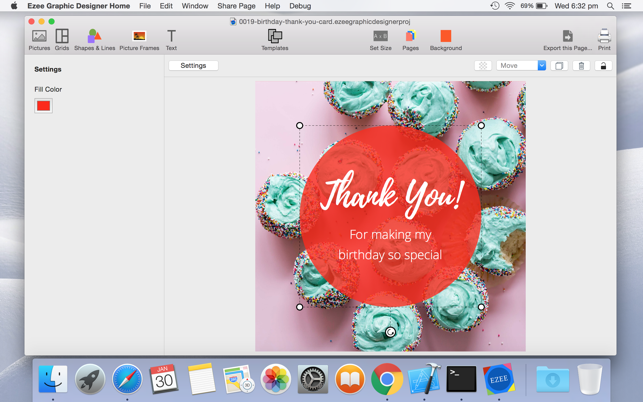Print the current design
643x402 pixels.
[x=604, y=39]
